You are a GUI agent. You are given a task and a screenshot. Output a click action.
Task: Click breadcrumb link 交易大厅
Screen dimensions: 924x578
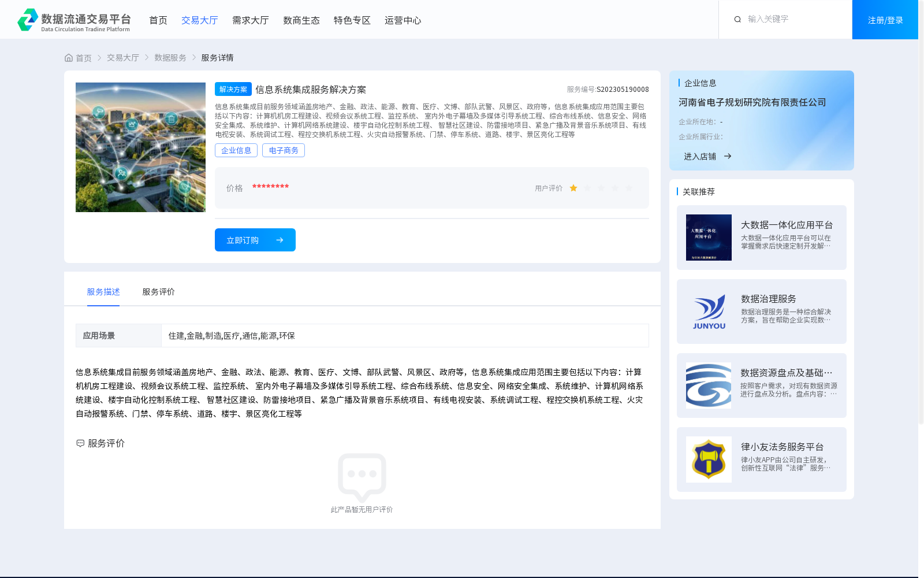tap(123, 58)
